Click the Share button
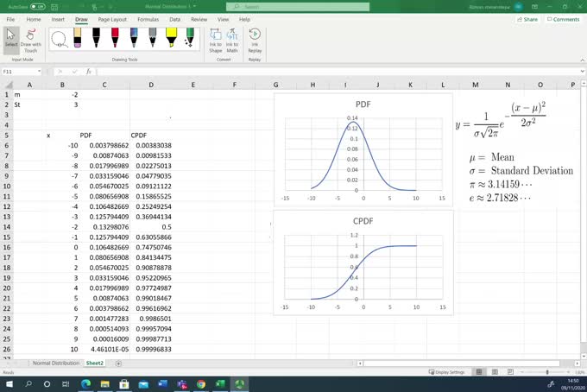The image size is (587, 392). pyautogui.click(x=527, y=18)
